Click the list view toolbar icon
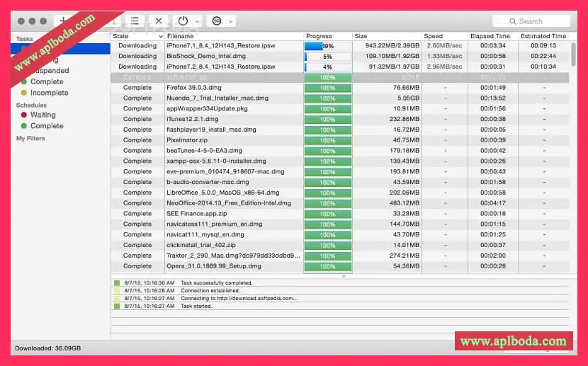This screenshot has height=366, width=588. [135, 21]
